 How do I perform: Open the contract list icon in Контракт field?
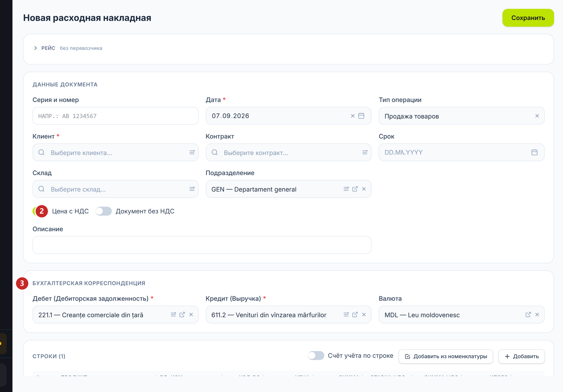pos(364,152)
